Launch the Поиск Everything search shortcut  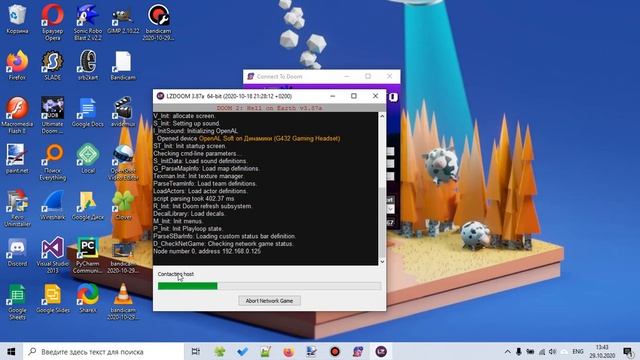[53, 162]
